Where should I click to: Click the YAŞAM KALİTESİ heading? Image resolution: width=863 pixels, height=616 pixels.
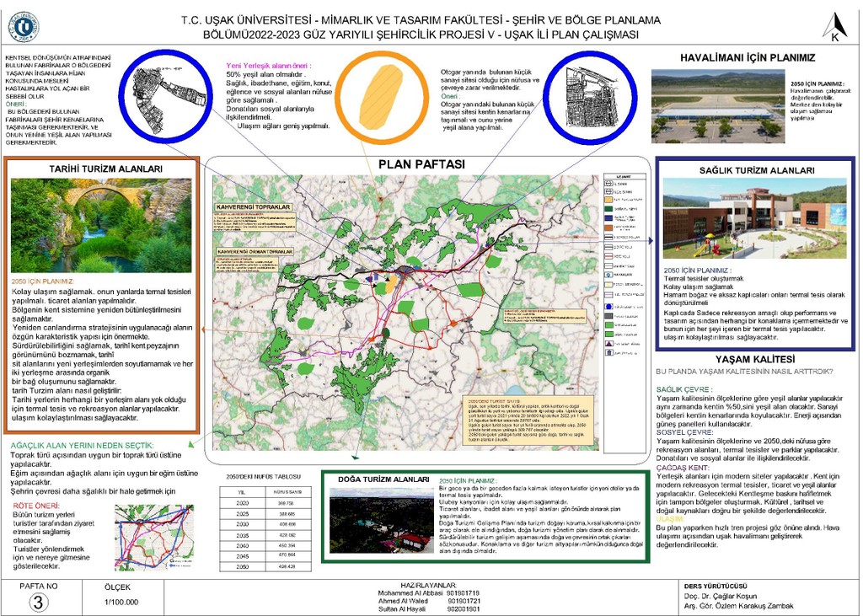[755, 359]
